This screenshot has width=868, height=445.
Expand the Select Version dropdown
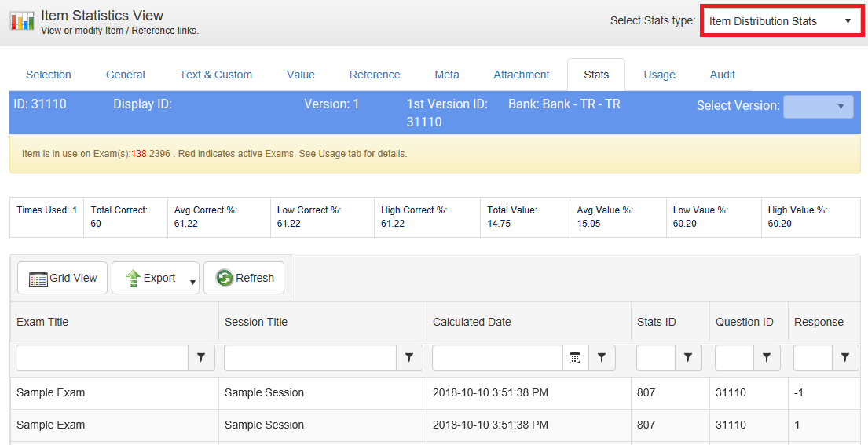tap(818, 106)
